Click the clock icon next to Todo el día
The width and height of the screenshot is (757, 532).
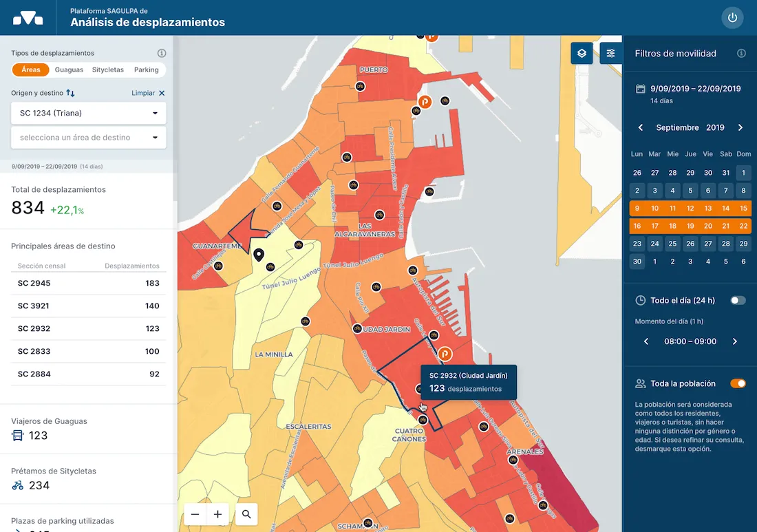639,300
